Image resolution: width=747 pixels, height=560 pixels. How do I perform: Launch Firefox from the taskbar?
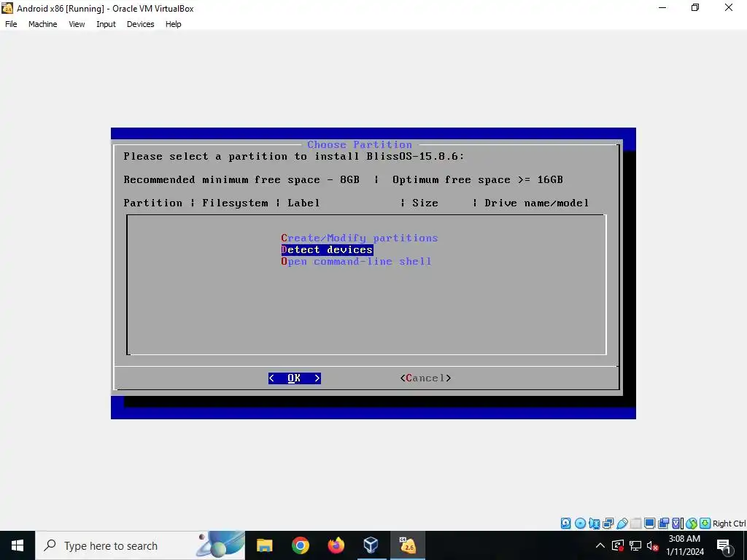[336, 545]
